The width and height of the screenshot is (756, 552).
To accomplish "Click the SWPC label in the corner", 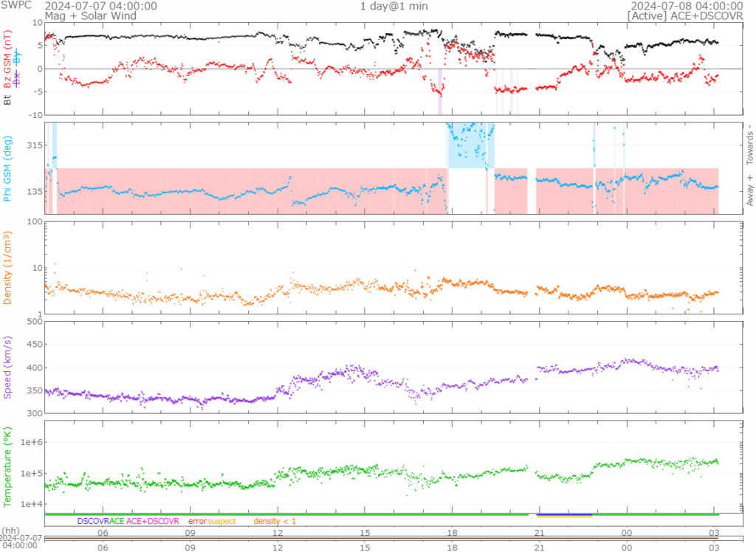I will (16, 6).
